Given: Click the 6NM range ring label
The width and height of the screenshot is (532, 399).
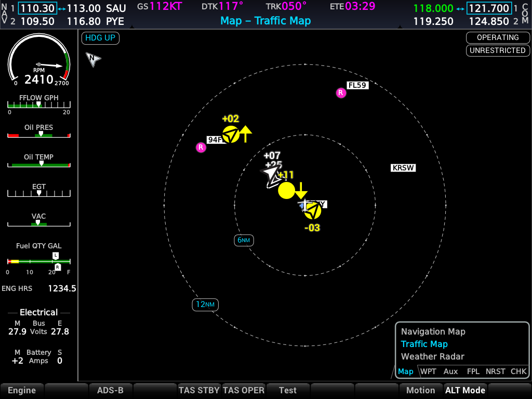Looking at the screenshot, I should click(244, 240).
